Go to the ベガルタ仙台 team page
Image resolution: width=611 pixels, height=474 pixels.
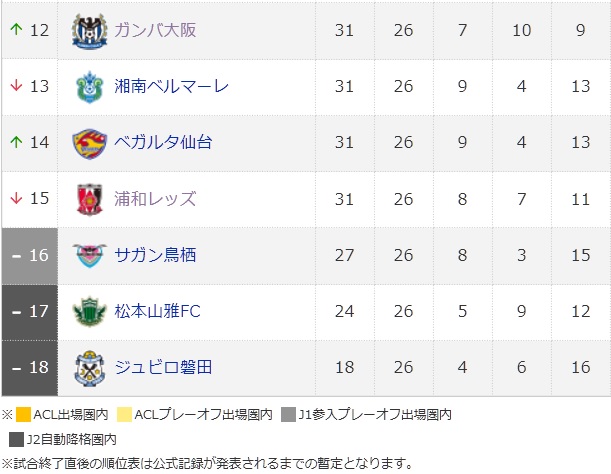click(x=163, y=142)
